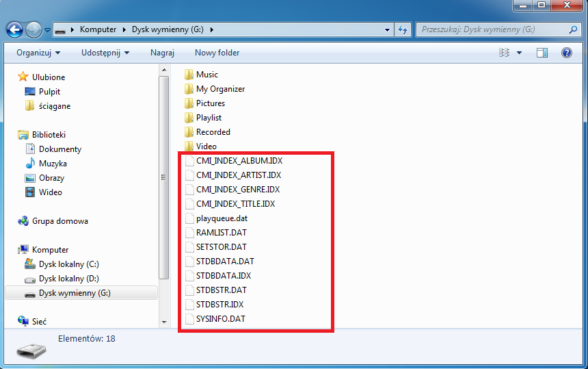The height and width of the screenshot is (369, 588).
Task: Select the Pictures folder icon
Action: [189, 103]
